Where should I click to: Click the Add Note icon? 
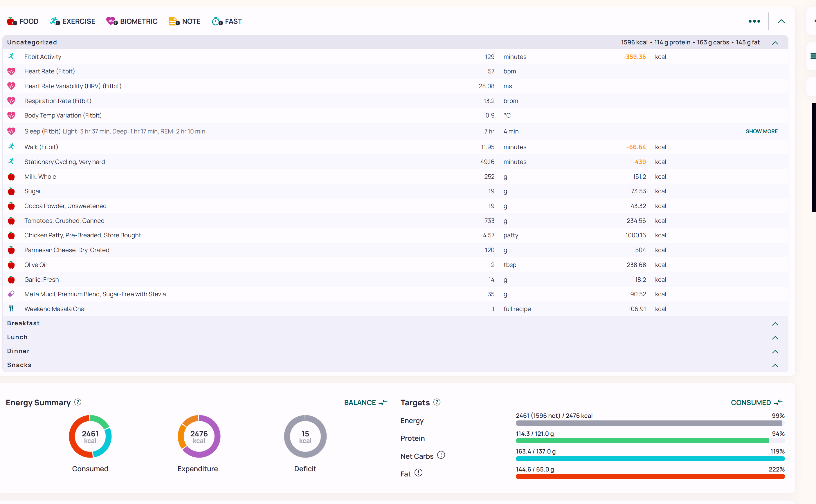pos(174,21)
